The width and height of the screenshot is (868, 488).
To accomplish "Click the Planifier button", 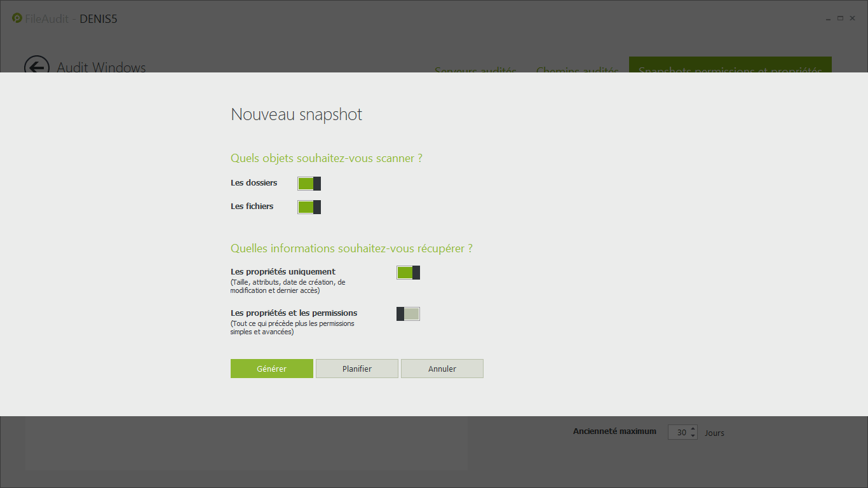I will [357, 369].
